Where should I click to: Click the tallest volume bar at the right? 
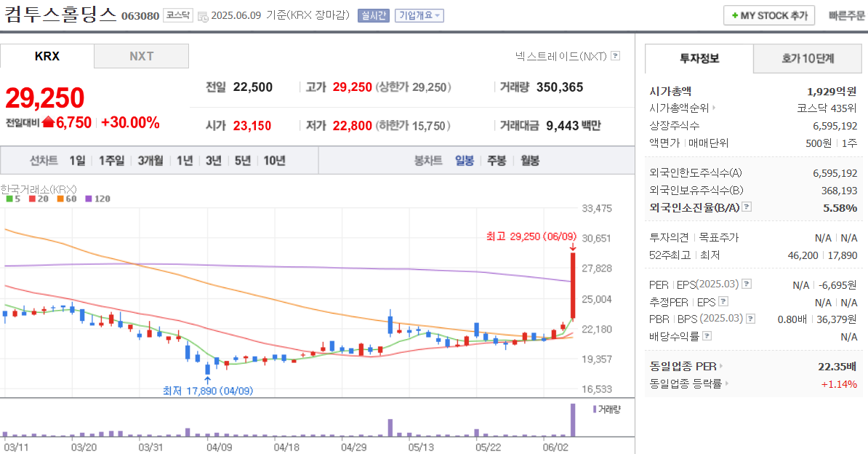(x=573, y=421)
